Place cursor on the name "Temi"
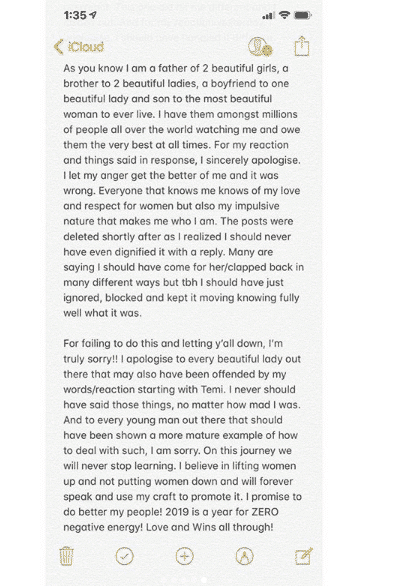415x586 pixels. coord(213,389)
